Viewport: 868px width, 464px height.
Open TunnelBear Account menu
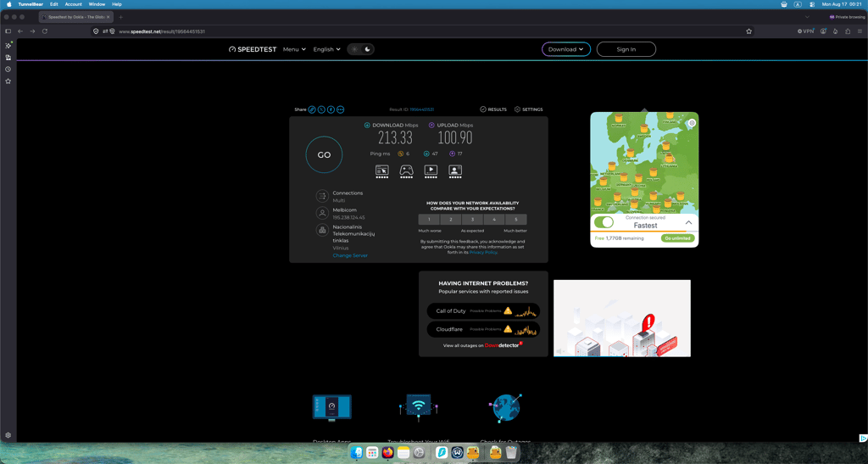coord(73,4)
